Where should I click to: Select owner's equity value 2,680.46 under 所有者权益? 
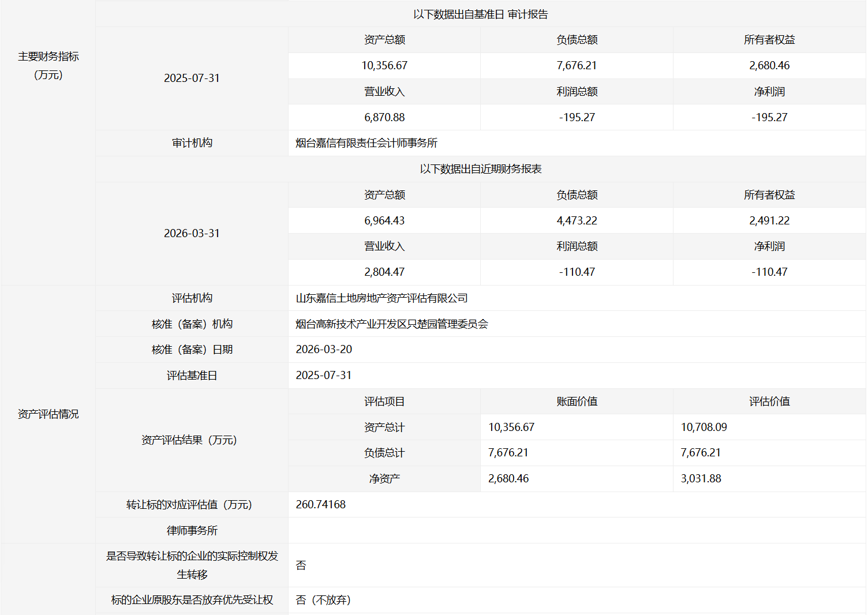click(x=769, y=66)
